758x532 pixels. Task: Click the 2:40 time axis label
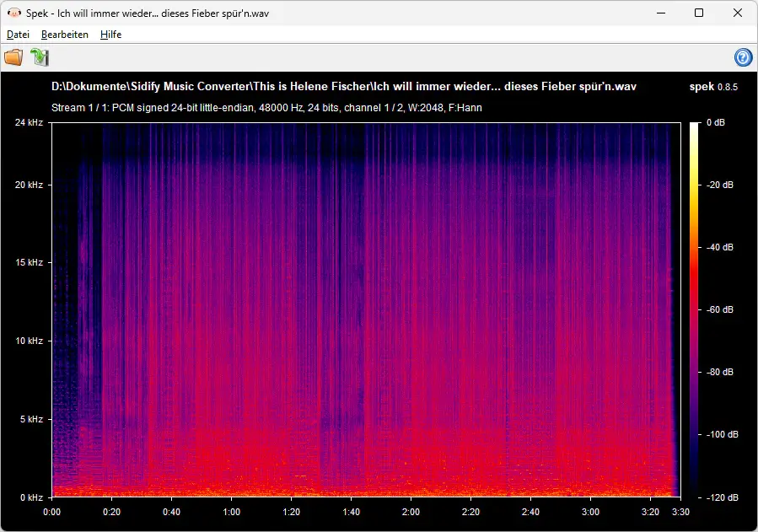530,512
